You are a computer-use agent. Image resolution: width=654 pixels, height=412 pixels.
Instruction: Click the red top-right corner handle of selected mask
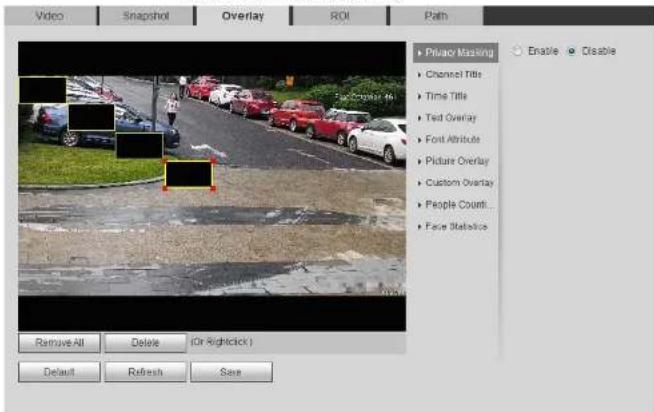click(214, 161)
